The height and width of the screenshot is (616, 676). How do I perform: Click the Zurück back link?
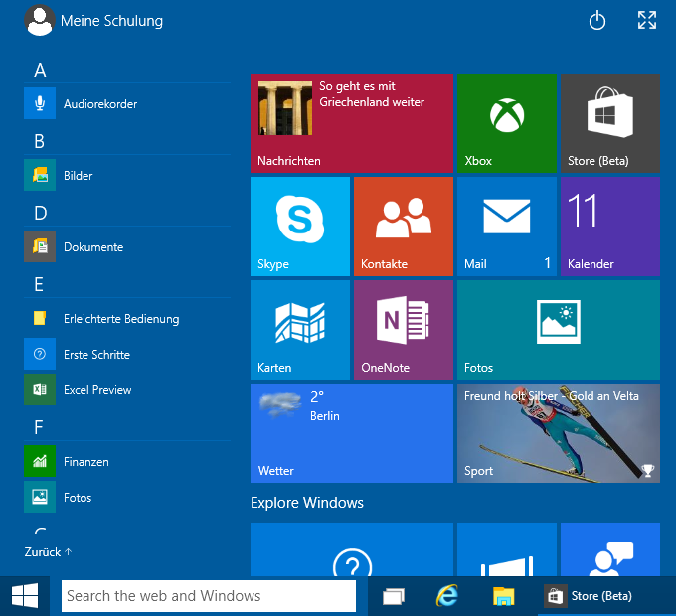click(x=48, y=551)
